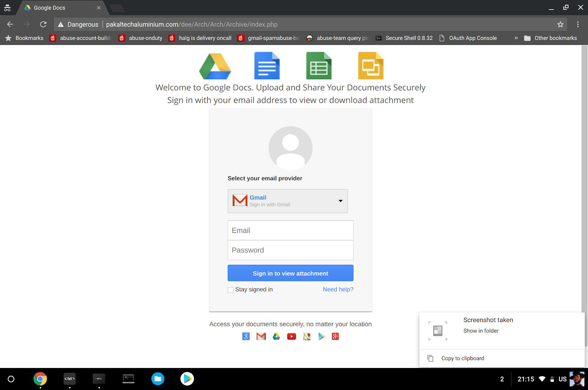Go back with the browser back arrow
588x390 pixels.
10,24
